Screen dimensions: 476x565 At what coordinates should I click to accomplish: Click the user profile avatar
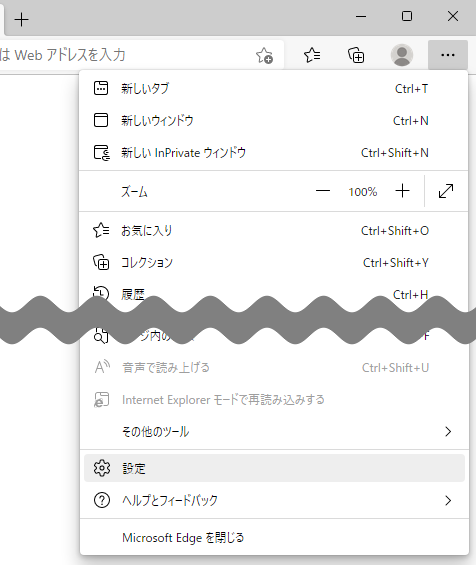pyautogui.click(x=402, y=55)
